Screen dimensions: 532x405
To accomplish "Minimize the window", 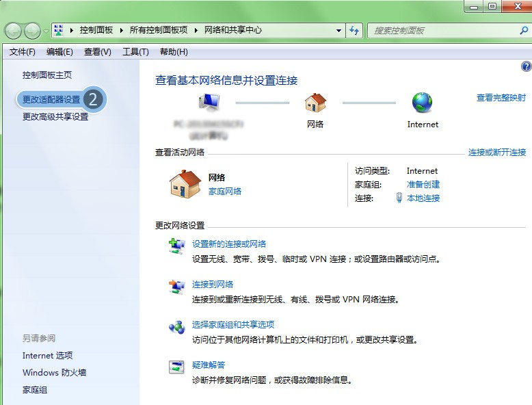I will [x=474, y=6].
